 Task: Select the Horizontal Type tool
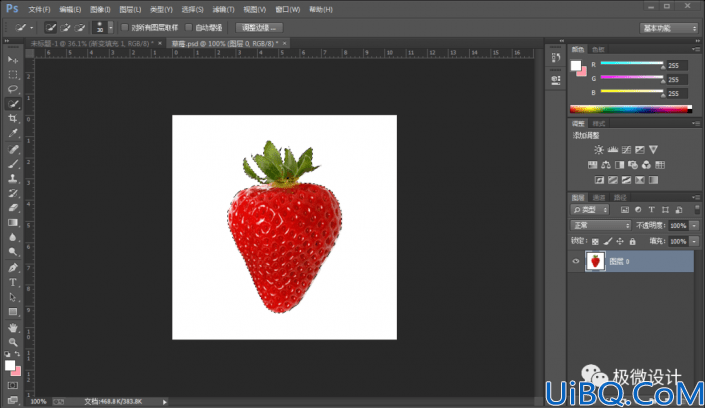point(13,282)
